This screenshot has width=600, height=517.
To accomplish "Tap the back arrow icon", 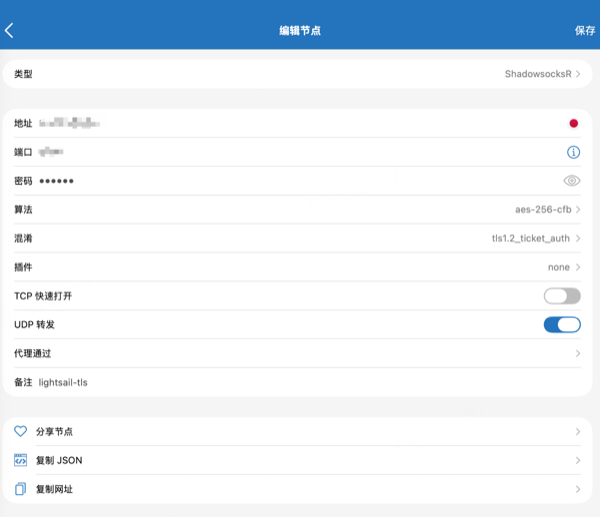I will 10,30.
